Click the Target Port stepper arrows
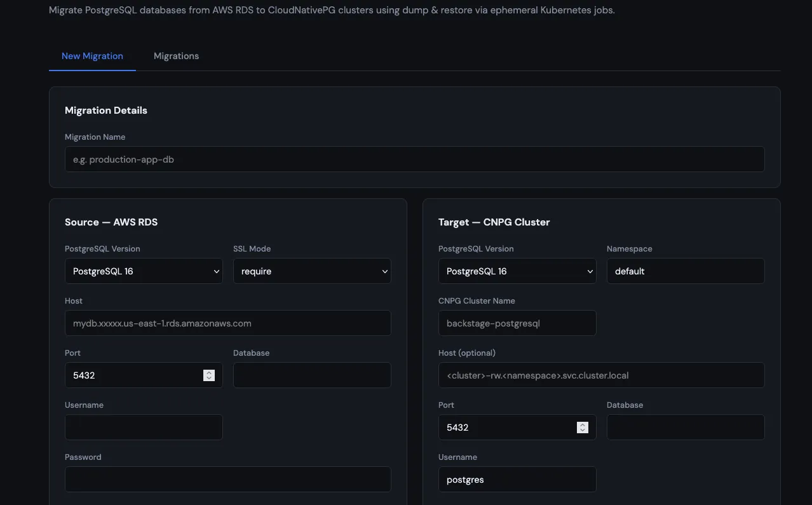 click(x=583, y=428)
